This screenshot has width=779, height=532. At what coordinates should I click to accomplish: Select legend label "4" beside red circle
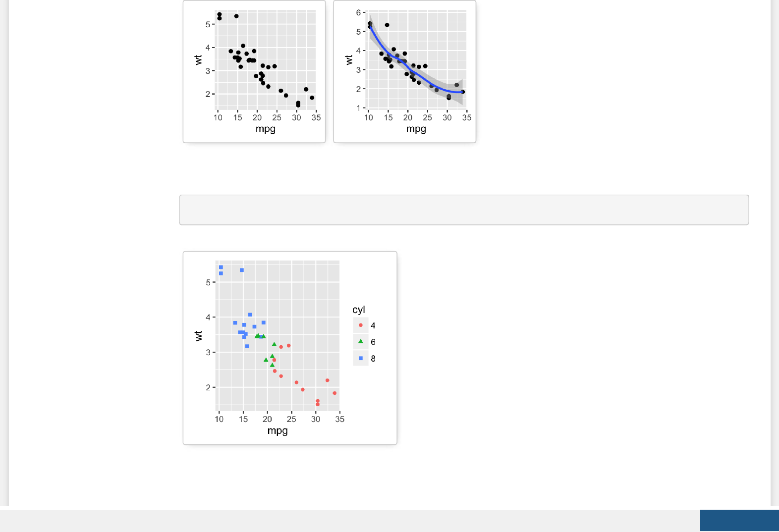373,325
